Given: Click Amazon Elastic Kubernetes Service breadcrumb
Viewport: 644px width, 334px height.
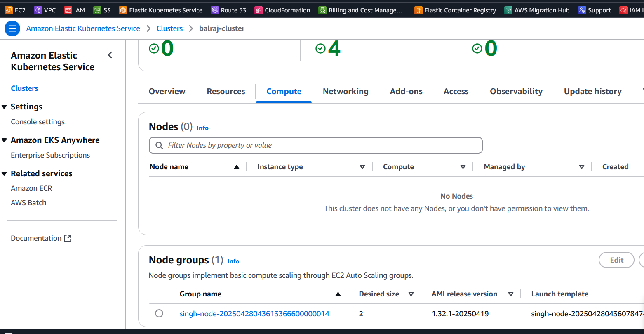Looking at the screenshot, I should tap(83, 28).
